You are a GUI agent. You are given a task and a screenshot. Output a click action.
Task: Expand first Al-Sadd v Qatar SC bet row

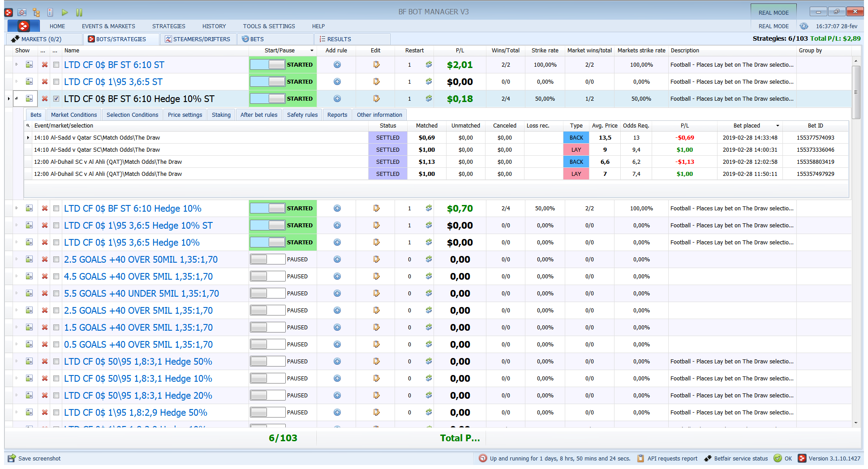click(x=28, y=138)
